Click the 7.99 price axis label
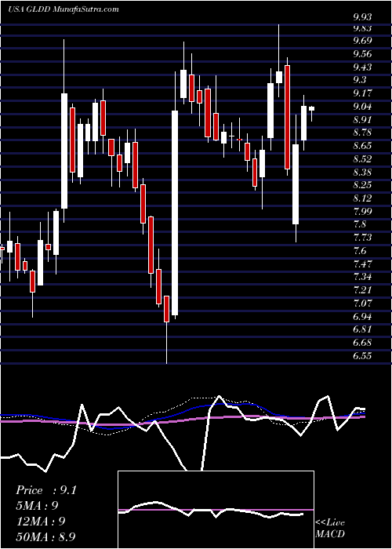392x549 pixels. [362, 211]
